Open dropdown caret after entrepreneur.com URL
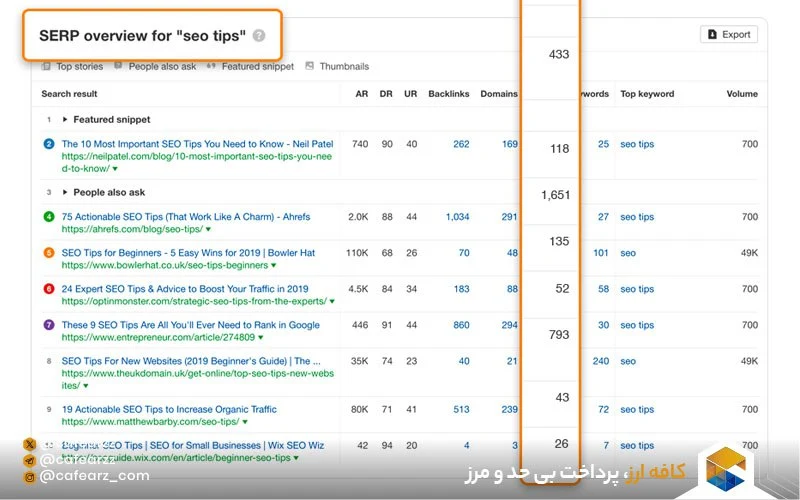 point(261,338)
